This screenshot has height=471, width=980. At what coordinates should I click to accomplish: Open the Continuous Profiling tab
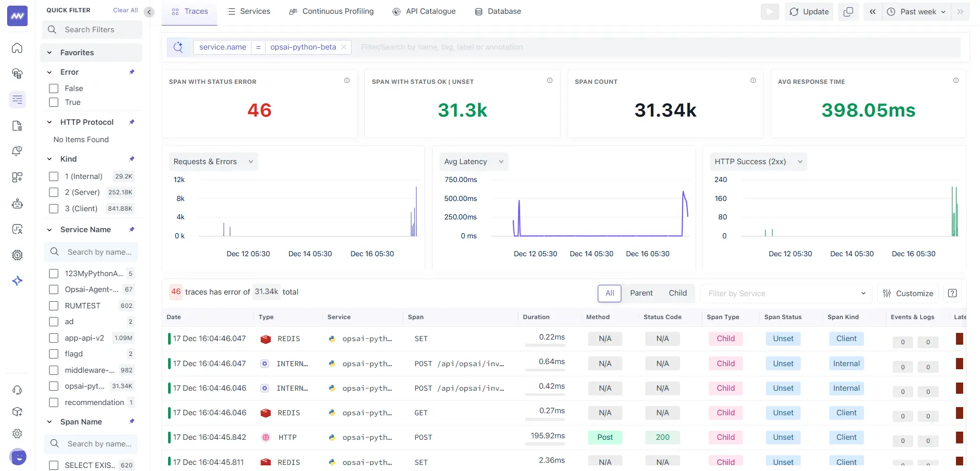(331, 11)
